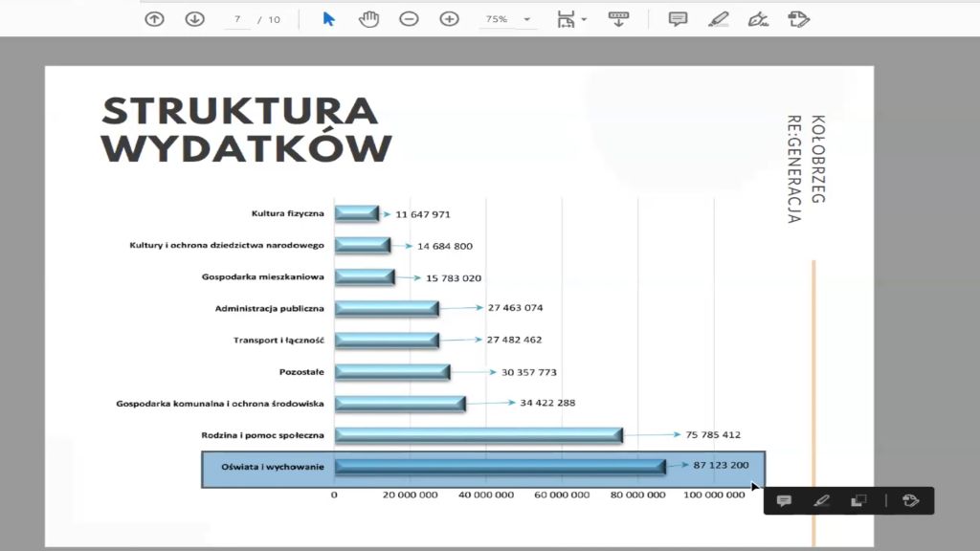This screenshot has height=551, width=980.
Task: Click the scrolling mode keyboard icon
Action: [x=618, y=19]
